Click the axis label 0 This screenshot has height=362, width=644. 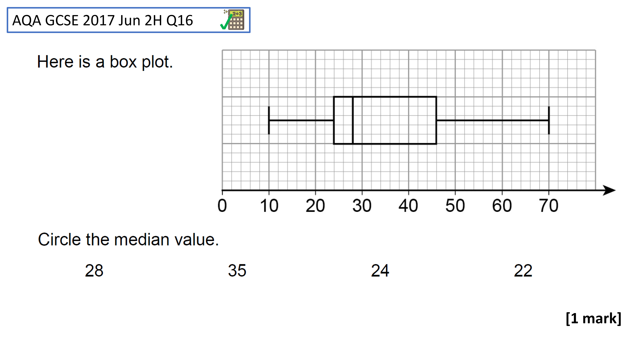pyautogui.click(x=222, y=206)
